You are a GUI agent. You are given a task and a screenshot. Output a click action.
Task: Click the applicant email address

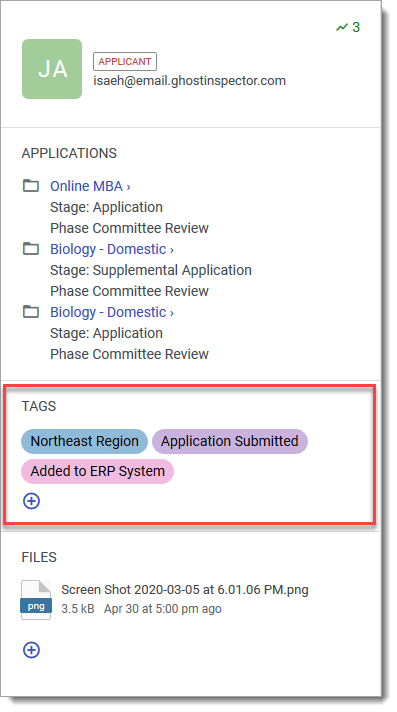pyautogui.click(x=189, y=81)
